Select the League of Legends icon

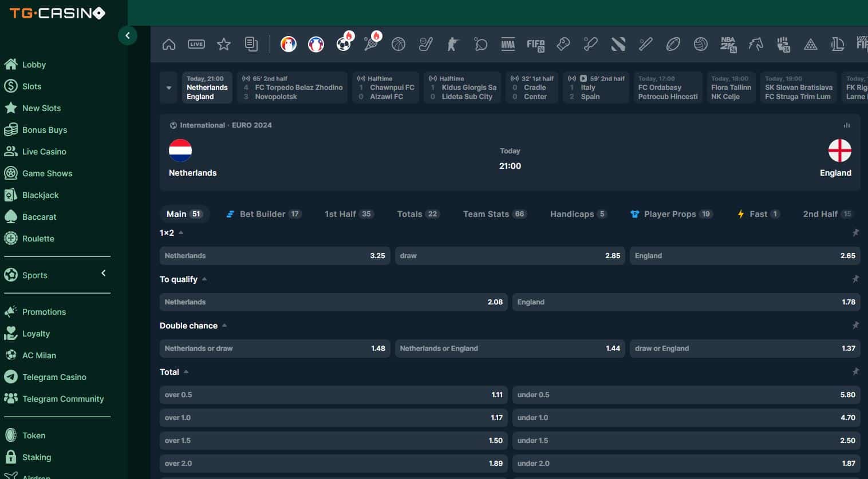(838, 44)
